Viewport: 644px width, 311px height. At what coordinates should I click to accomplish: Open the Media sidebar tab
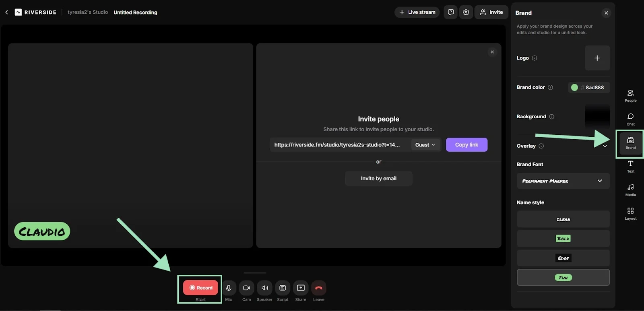[x=630, y=190]
